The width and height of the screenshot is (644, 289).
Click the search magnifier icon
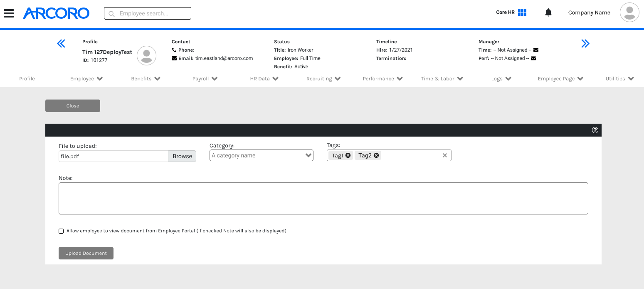coord(111,14)
